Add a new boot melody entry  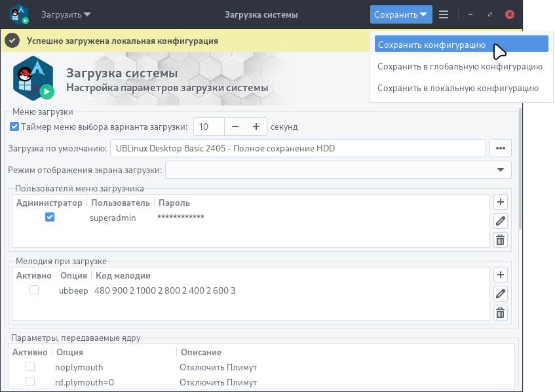500,275
